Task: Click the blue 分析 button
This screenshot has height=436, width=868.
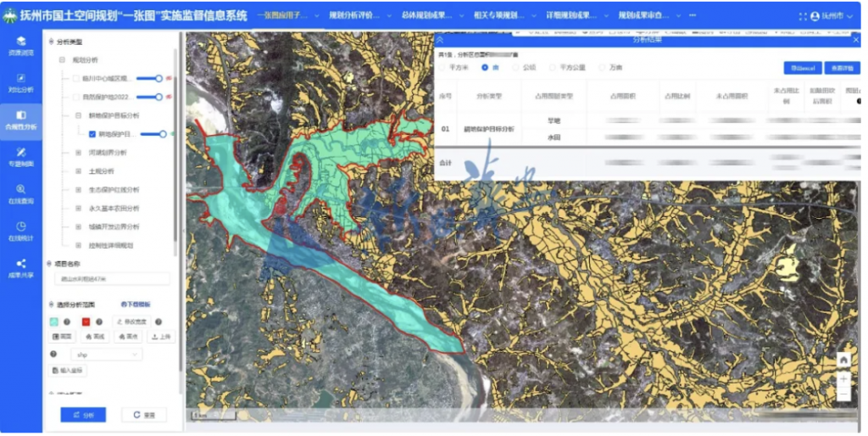Action: coord(83,415)
